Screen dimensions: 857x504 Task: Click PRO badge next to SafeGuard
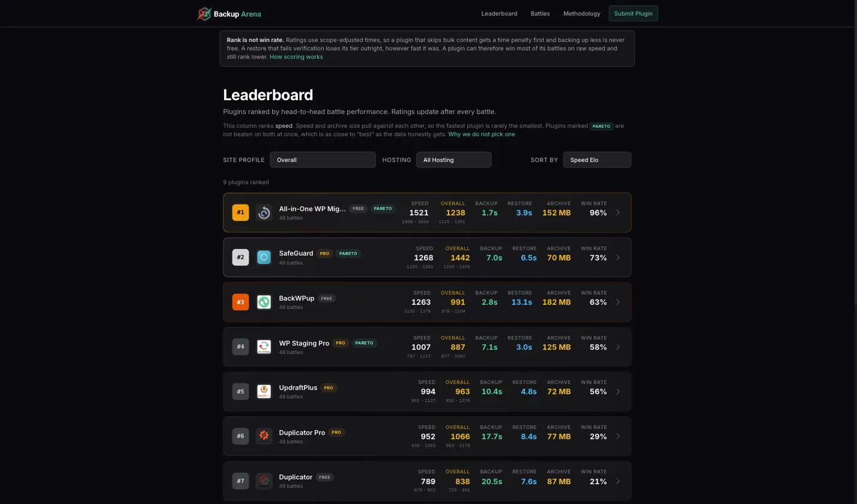pyautogui.click(x=325, y=253)
